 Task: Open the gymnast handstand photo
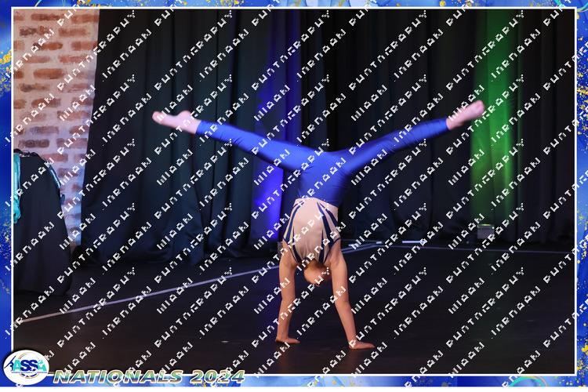coord(294,191)
